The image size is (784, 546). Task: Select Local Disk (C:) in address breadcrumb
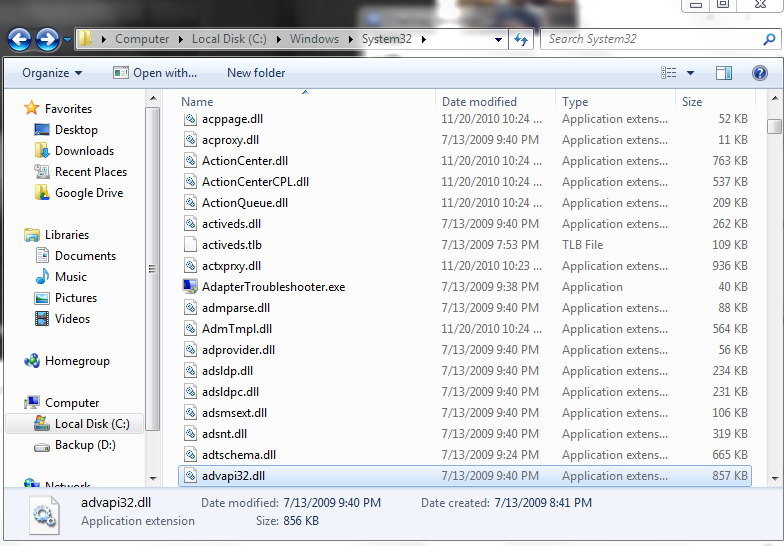pos(230,39)
